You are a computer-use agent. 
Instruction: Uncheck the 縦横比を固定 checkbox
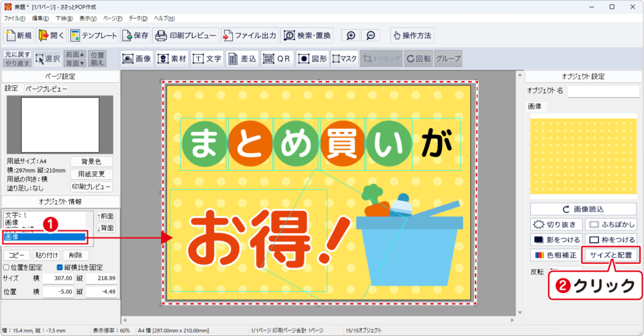point(60,266)
